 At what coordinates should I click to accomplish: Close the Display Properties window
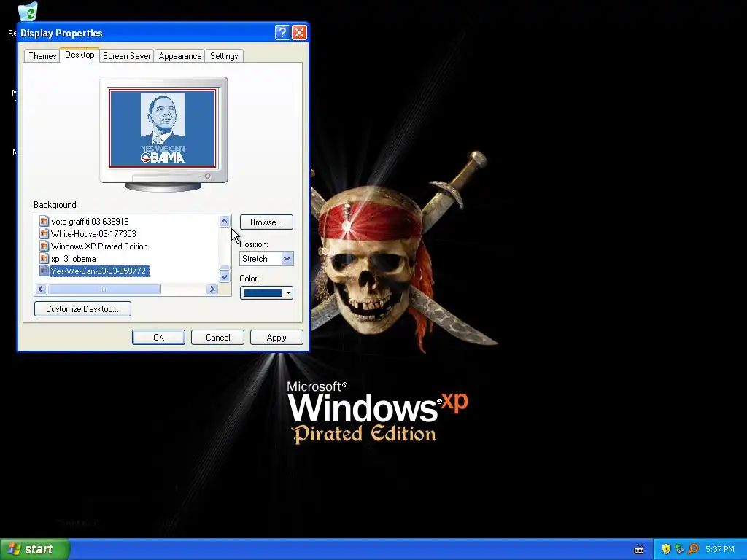click(299, 32)
